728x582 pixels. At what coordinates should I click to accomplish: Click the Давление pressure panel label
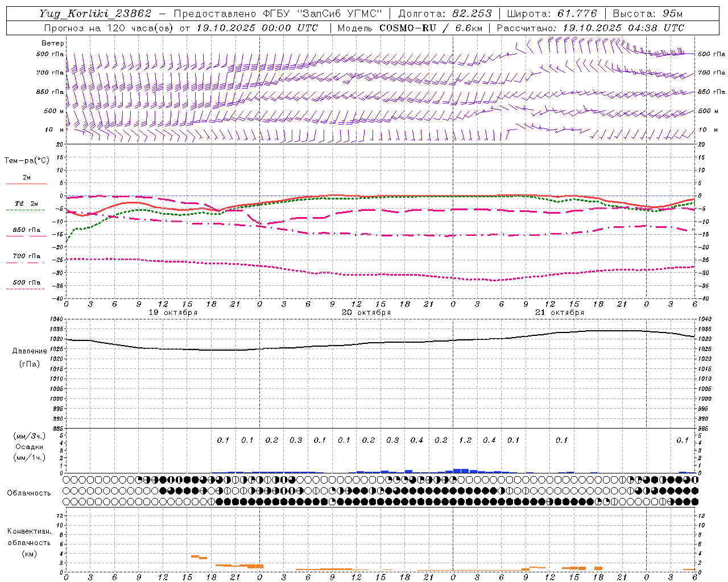(30, 351)
